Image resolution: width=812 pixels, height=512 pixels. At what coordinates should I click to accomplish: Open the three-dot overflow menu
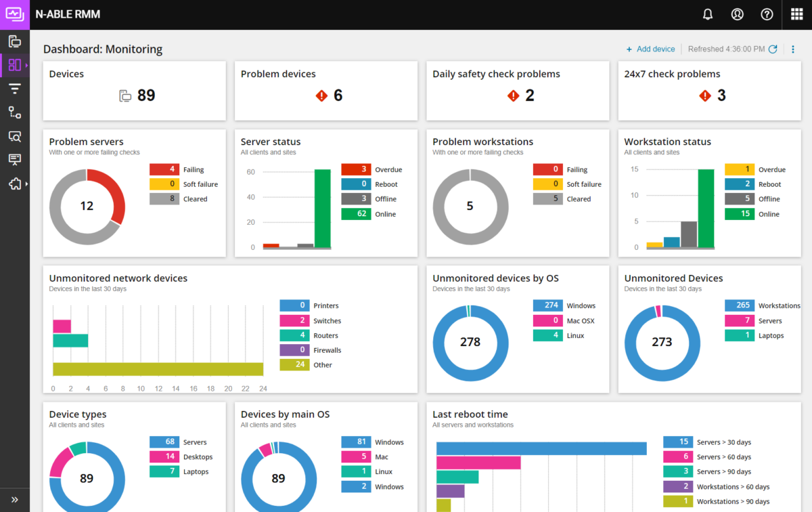(x=793, y=49)
